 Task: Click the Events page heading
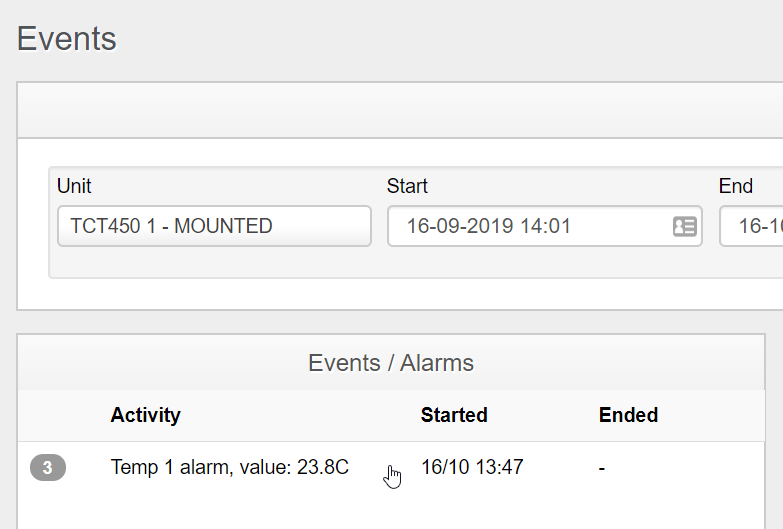coord(67,39)
